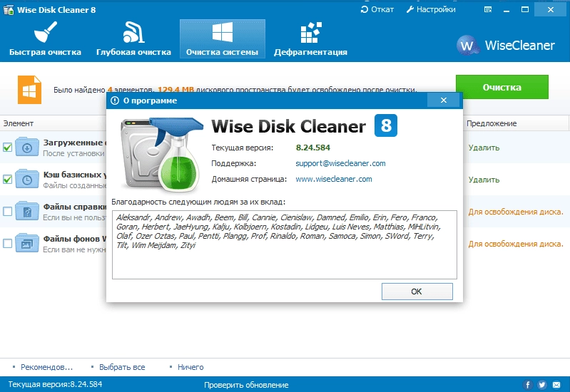Click Удалить in the Загруженные row
Viewport: 570px width, 392px height.
pos(484,148)
